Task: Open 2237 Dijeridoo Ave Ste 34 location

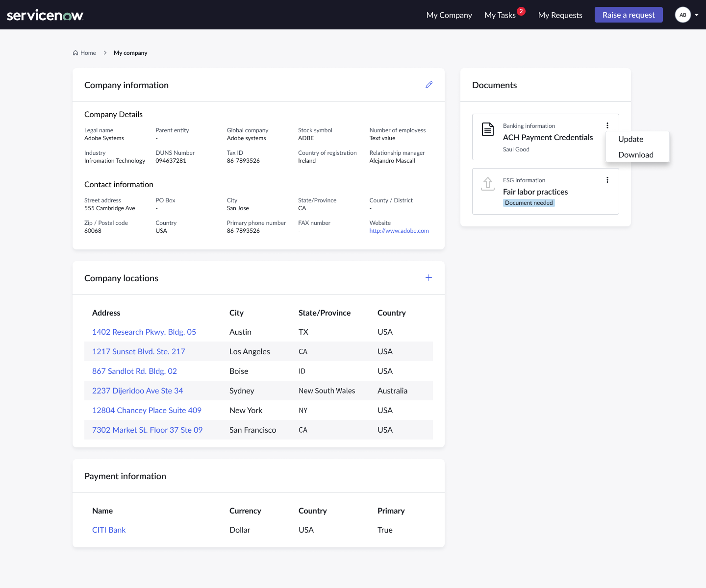Action: 137,391
